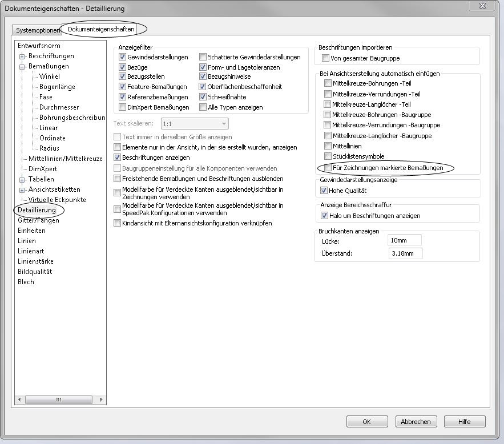
Task: Check Mittelkreuze-Langlöcher -Baugruppe
Action: click(328, 136)
